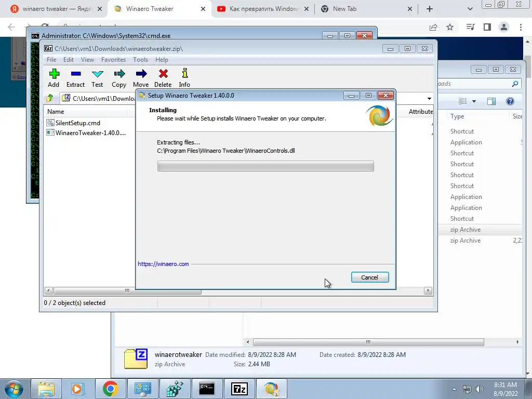Click the winaerotweaker zip thumbnail in details pane
The width and height of the screenshot is (532, 399).
[136, 358]
